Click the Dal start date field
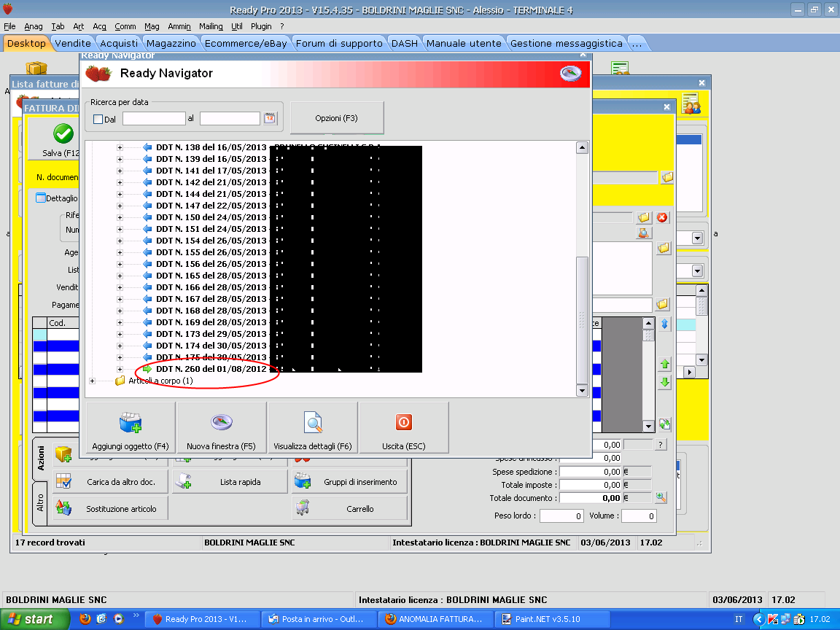The width and height of the screenshot is (840, 630). [x=154, y=118]
